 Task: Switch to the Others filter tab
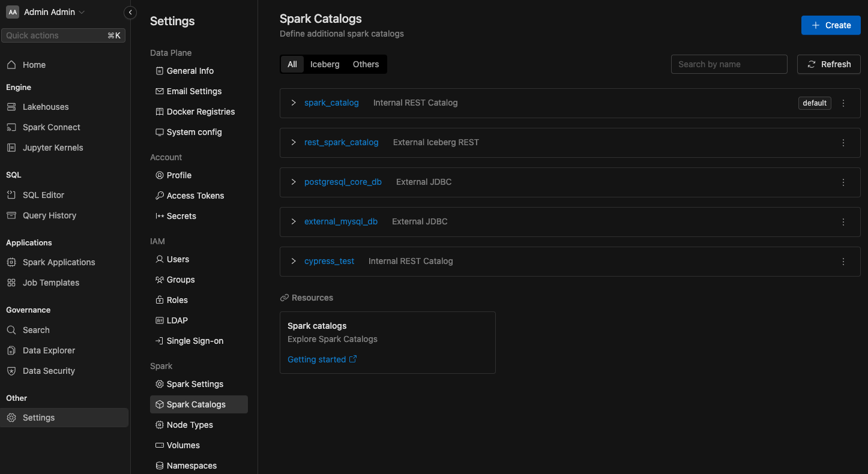[x=366, y=64]
